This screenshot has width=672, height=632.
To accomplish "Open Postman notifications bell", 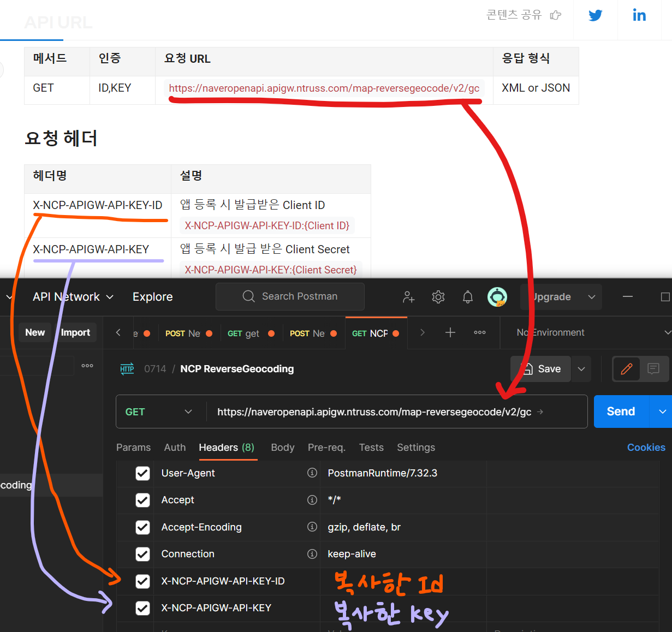I will [468, 297].
